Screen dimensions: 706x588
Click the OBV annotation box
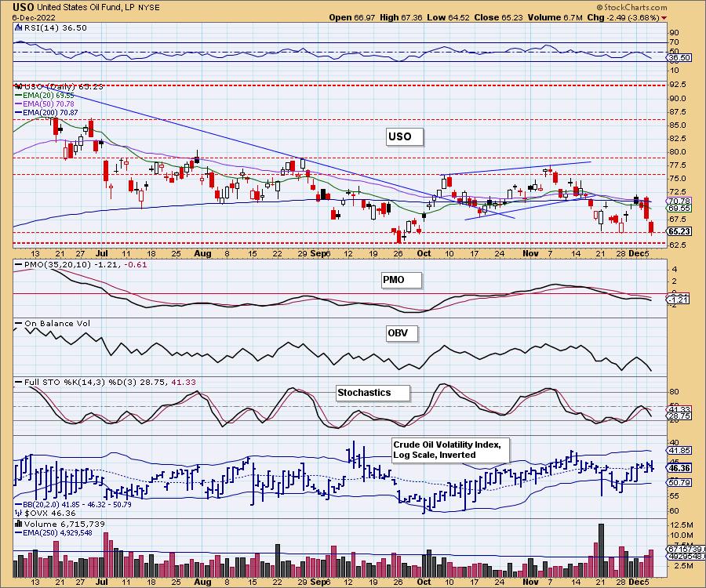pos(402,333)
